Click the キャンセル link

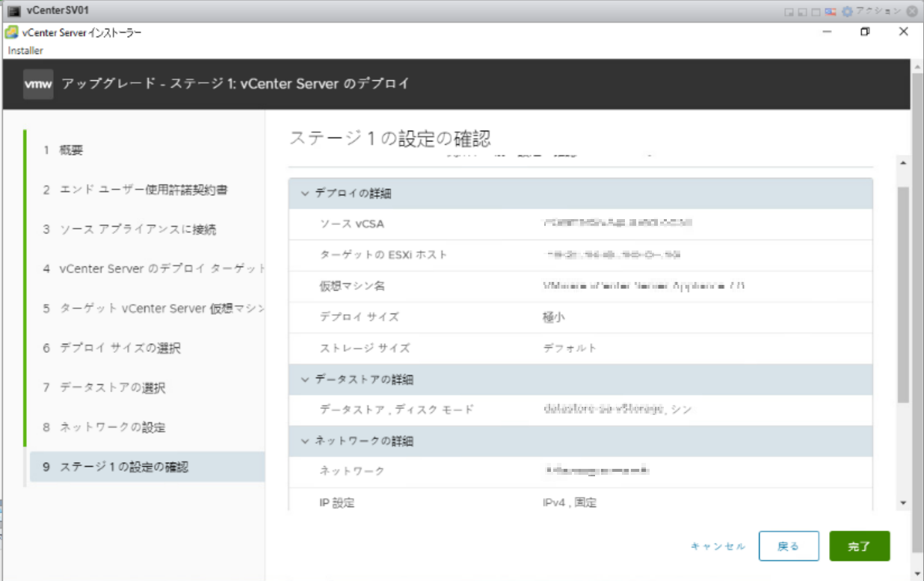pos(718,547)
